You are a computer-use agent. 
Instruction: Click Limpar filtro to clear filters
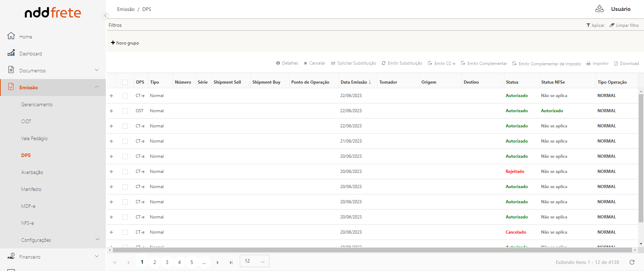(624, 25)
